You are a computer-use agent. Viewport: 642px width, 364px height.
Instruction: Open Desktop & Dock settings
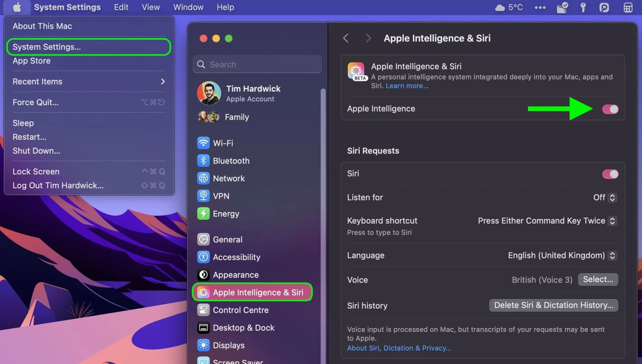[x=244, y=328]
